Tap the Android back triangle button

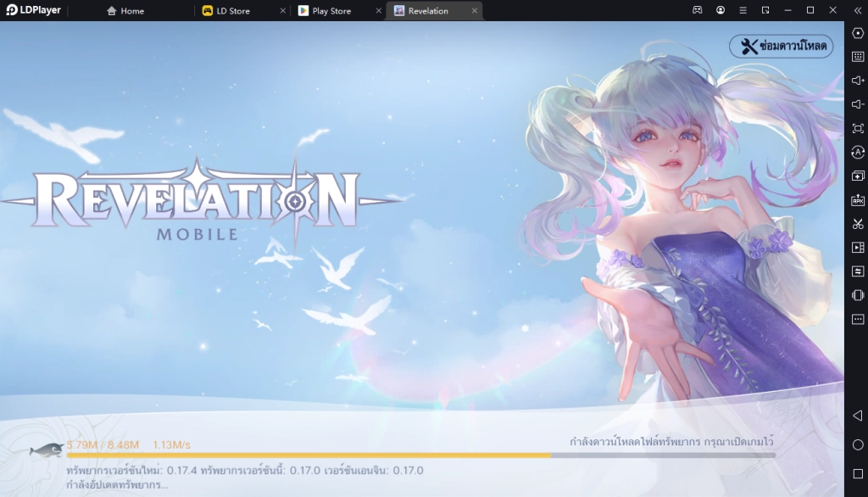[858, 416]
